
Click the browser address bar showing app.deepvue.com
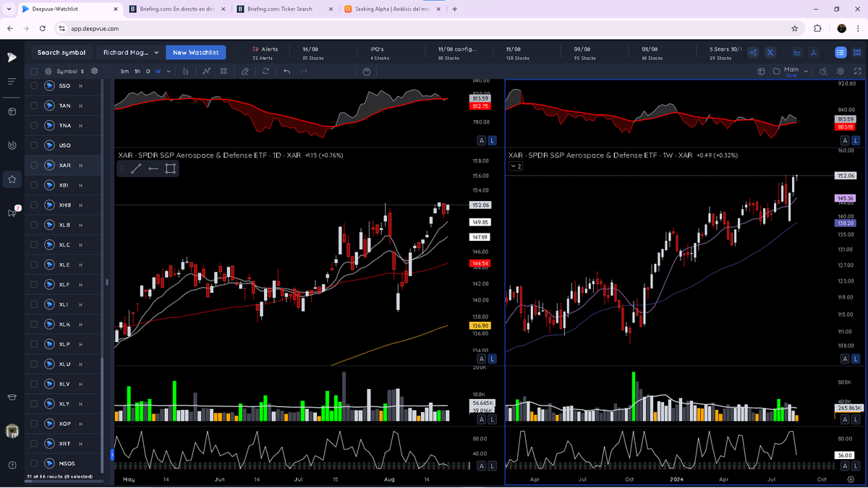click(x=420, y=28)
